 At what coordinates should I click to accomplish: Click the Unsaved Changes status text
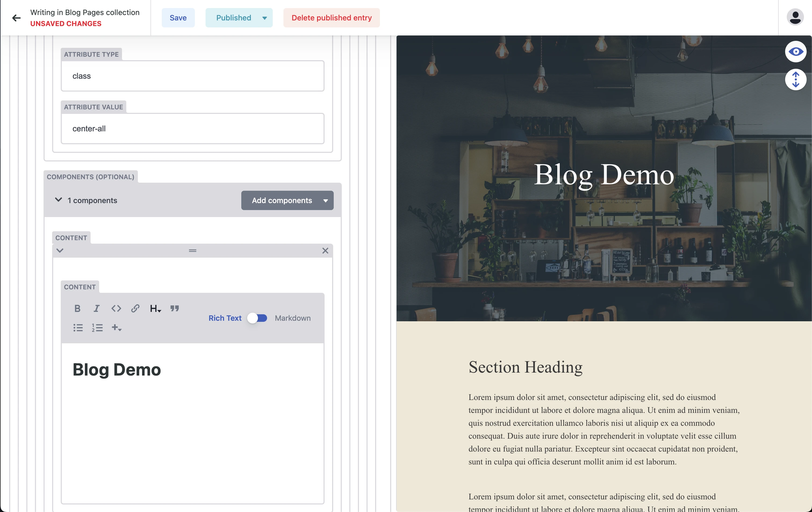pyautogui.click(x=66, y=24)
